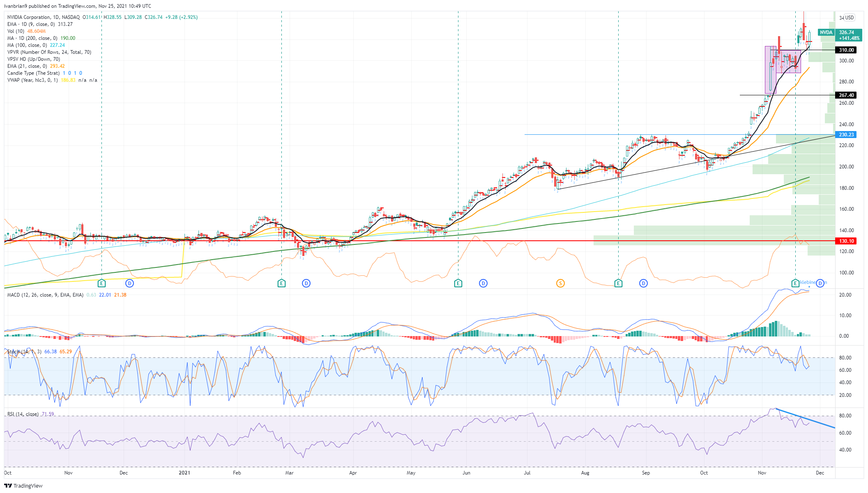Select the VPSV HD indicator legend

tap(34, 59)
